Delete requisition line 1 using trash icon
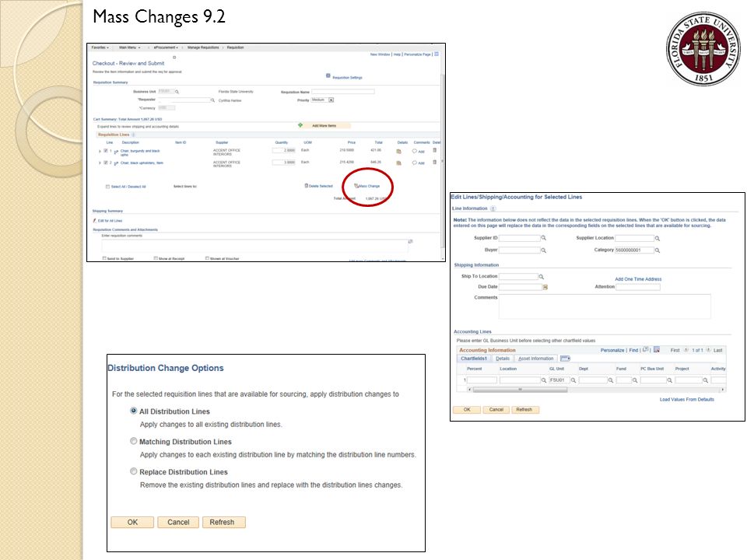The height and width of the screenshot is (560, 747). point(434,150)
